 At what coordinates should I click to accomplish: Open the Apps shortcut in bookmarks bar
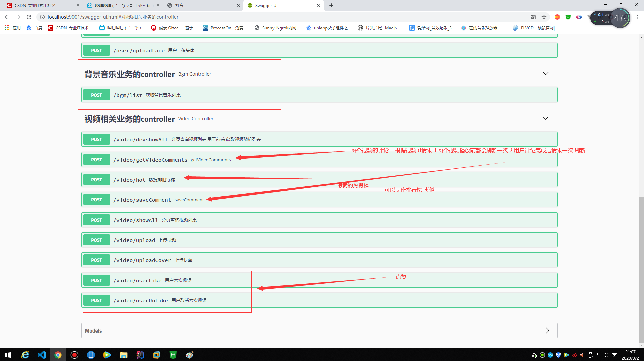[13, 28]
